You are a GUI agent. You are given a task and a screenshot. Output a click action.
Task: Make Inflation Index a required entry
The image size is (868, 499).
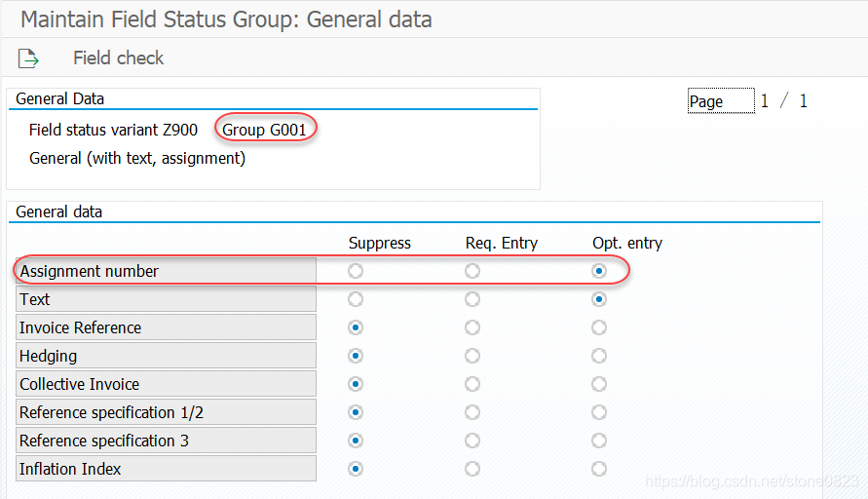coord(472,469)
